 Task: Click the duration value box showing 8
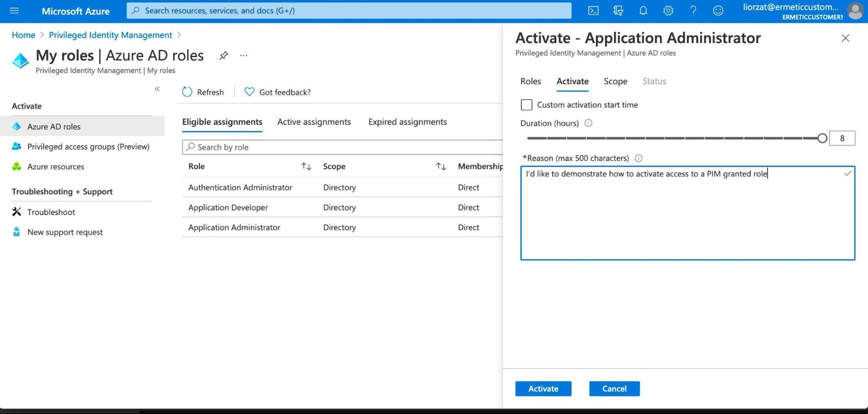[842, 138]
